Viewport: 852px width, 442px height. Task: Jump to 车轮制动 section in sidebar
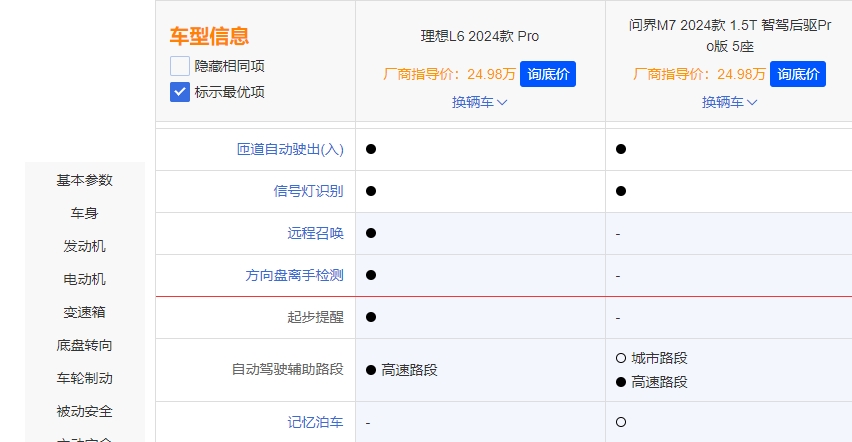coord(84,378)
